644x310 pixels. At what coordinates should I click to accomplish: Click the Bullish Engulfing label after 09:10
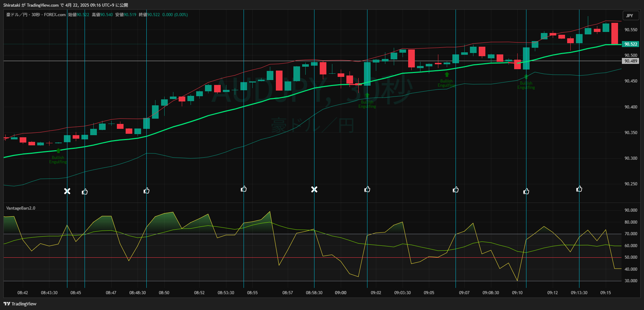point(526,85)
